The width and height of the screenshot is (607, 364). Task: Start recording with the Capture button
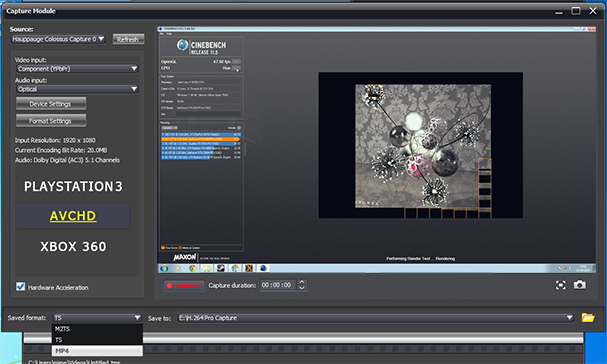(184, 285)
